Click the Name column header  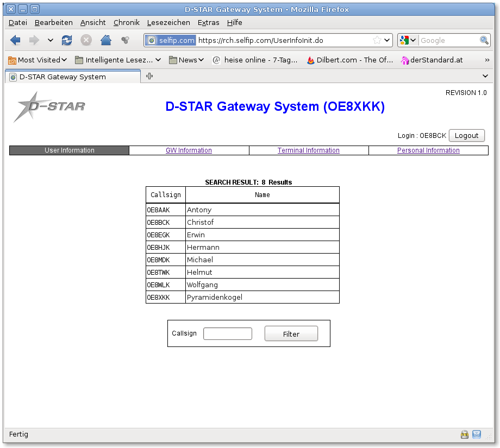[262, 195]
